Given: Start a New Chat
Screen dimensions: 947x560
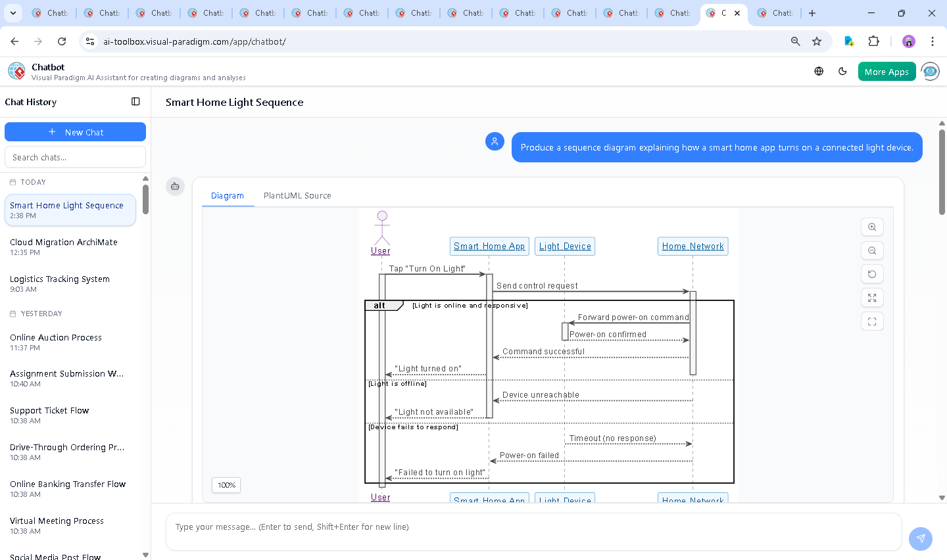Looking at the screenshot, I should tap(75, 131).
